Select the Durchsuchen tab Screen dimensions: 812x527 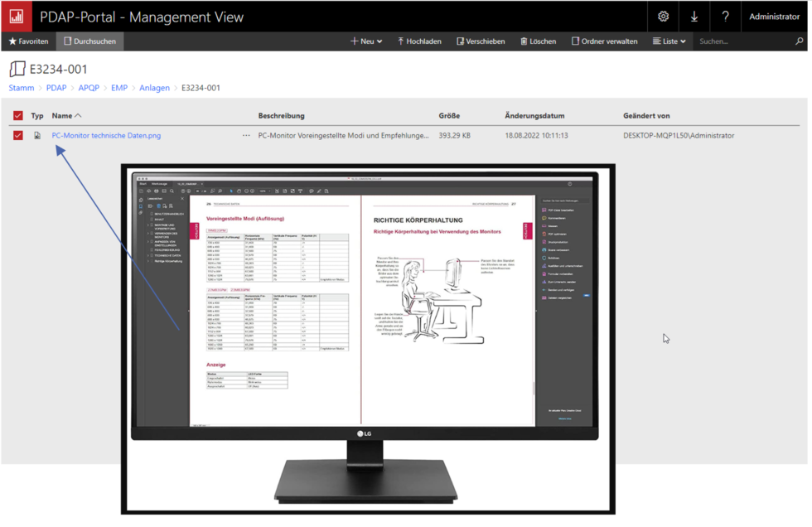tap(90, 41)
